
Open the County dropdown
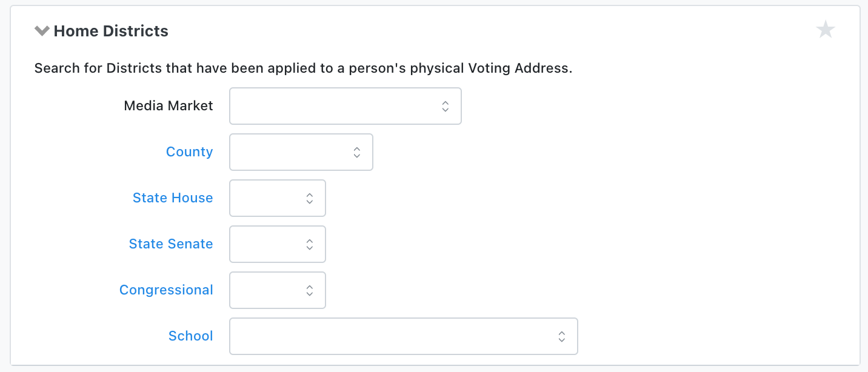(301, 152)
